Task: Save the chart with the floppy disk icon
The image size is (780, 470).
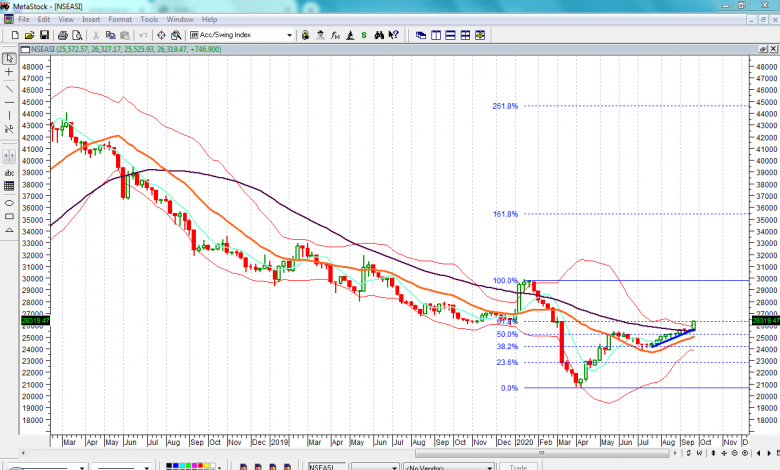Action: (44, 35)
